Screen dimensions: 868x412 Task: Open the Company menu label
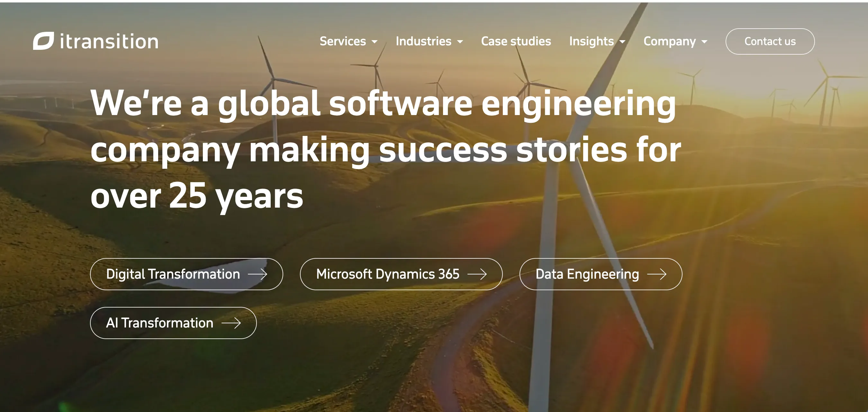670,41
